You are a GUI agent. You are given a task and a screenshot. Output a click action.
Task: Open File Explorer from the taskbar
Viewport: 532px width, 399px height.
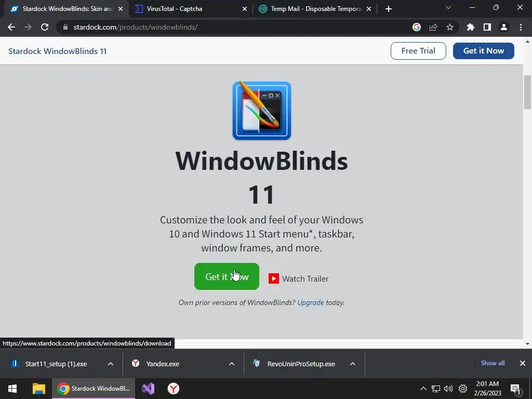(x=38, y=389)
